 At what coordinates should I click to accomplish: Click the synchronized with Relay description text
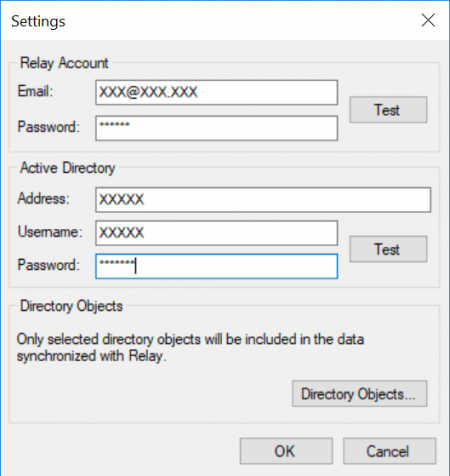coord(92,356)
